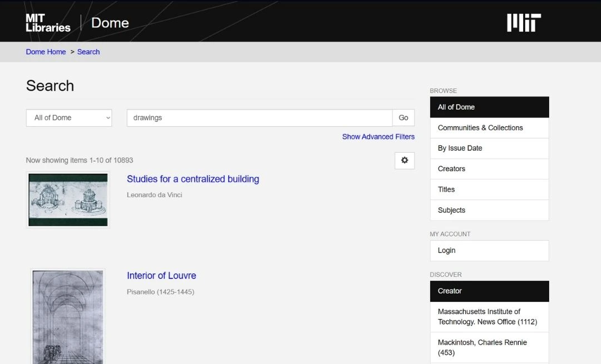Screen dimensions: 601x364
Task: Click the search box containing drawings
Action: point(259,118)
